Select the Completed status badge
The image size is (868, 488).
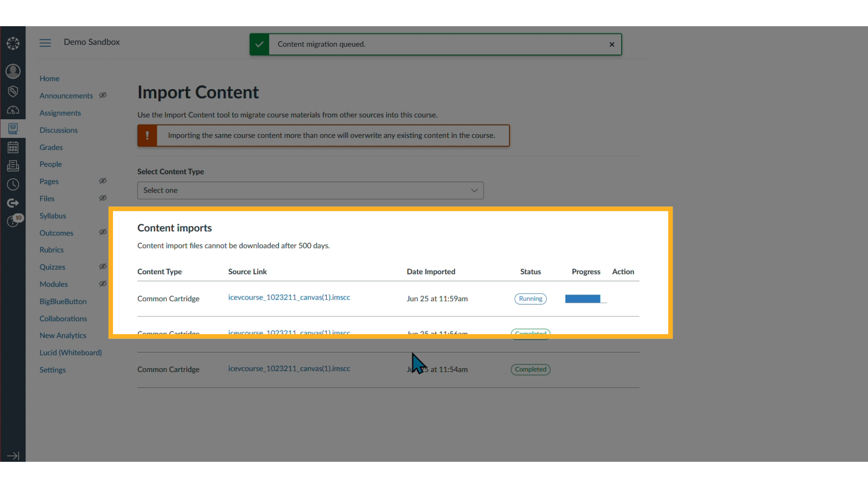pos(530,369)
